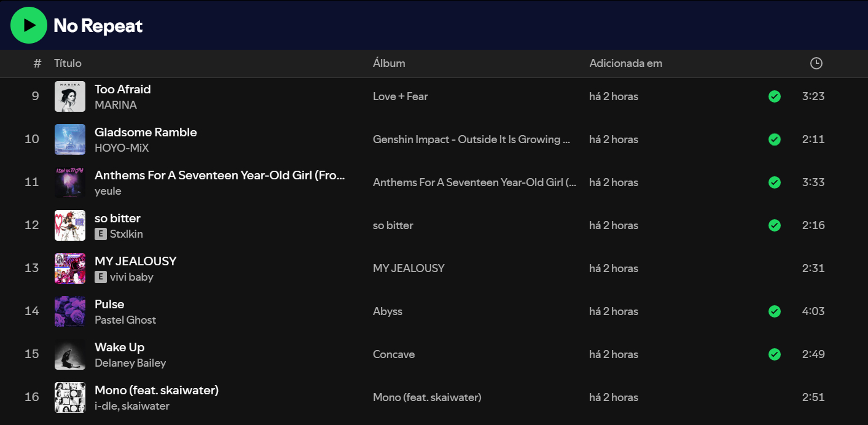The width and height of the screenshot is (868, 425).
Task: Toggle the saved checkmark for Gladsome Ramble
Action: (x=775, y=139)
